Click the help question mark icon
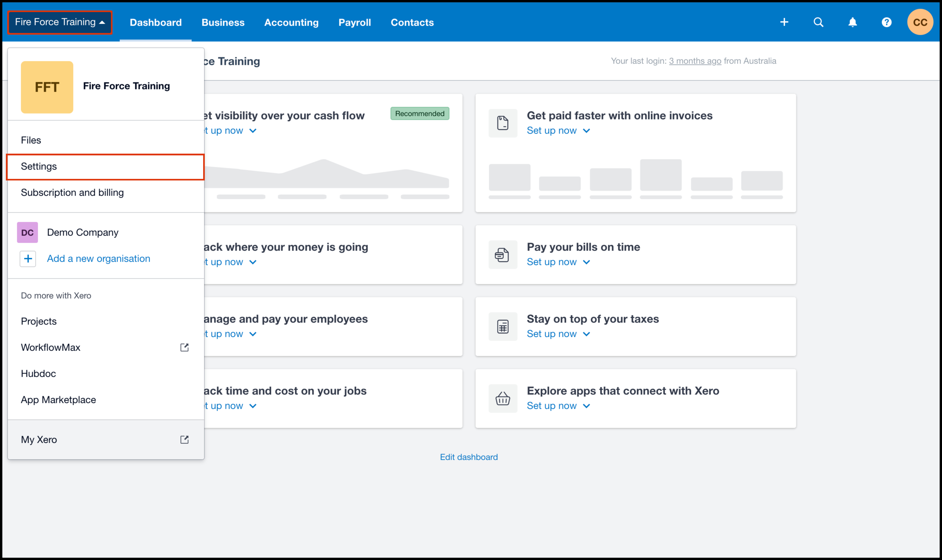 click(886, 22)
